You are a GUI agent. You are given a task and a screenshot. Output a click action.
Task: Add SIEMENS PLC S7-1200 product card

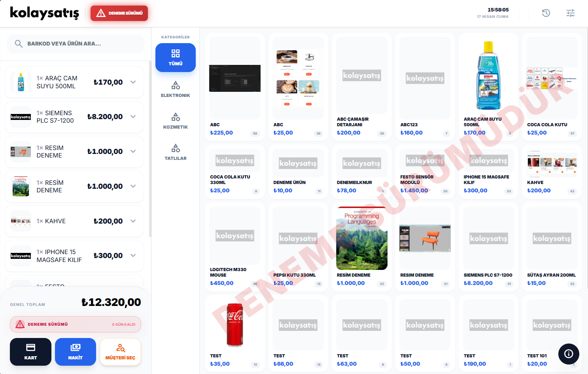pyautogui.click(x=489, y=247)
